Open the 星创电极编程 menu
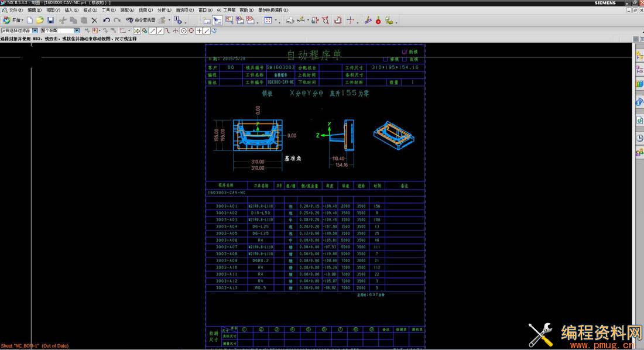 273,10
